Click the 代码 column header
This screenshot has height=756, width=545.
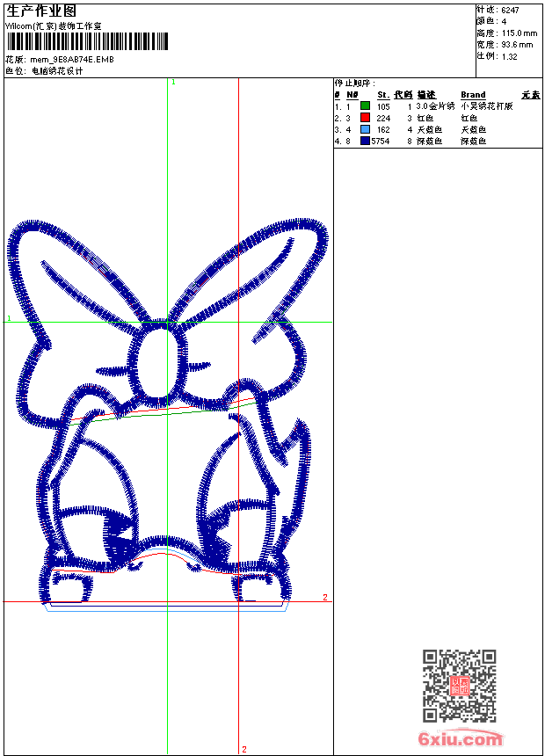403,95
